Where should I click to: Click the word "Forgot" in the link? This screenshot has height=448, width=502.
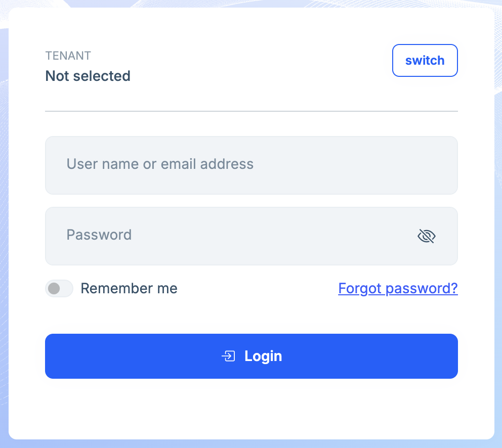pos(360,288)
